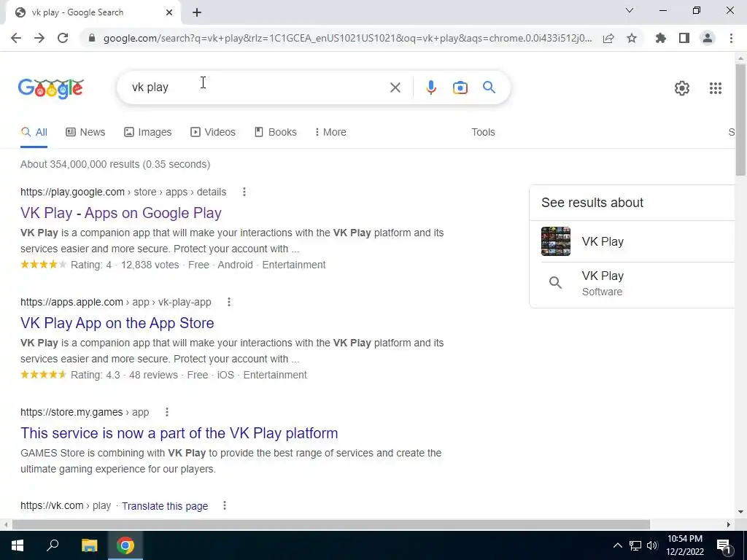Open search Tools options
The width and height of the screenshot is (747, 560).
coord(483,133)
